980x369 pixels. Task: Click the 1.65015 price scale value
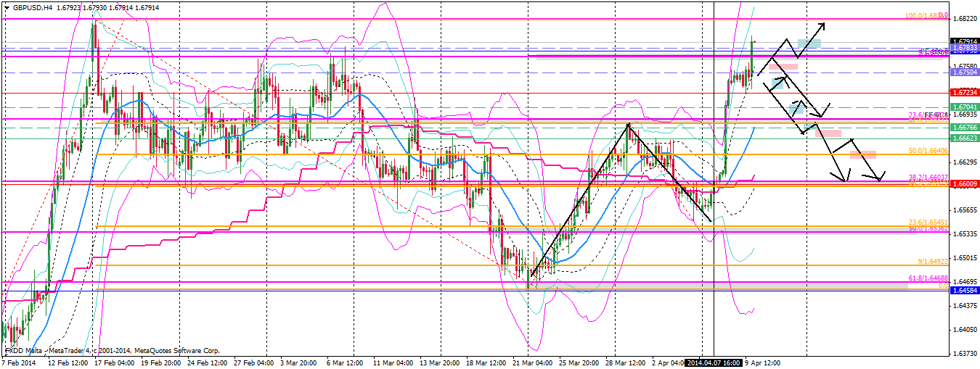[965, 258]
